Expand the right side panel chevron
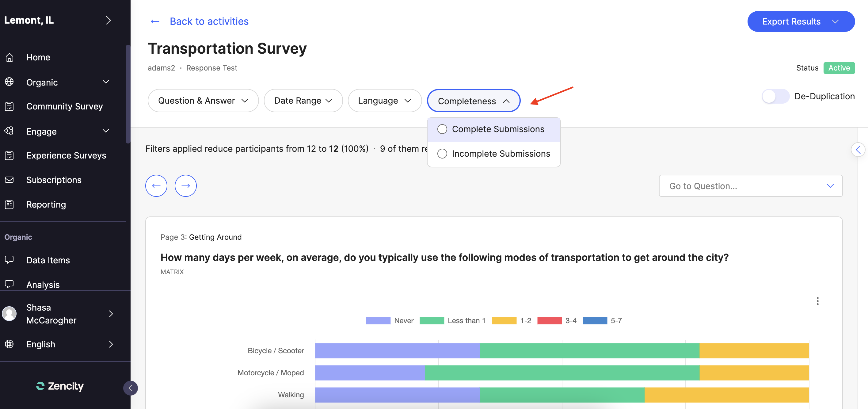Viewport: 868px width, 409px height. (858, 150)
